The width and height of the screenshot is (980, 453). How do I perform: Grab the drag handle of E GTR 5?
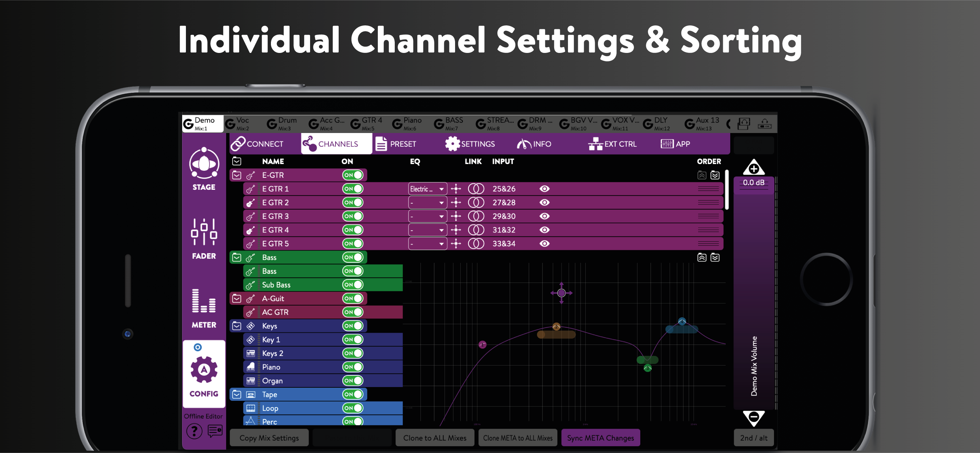pyautogui.click(x=708, y=243)
